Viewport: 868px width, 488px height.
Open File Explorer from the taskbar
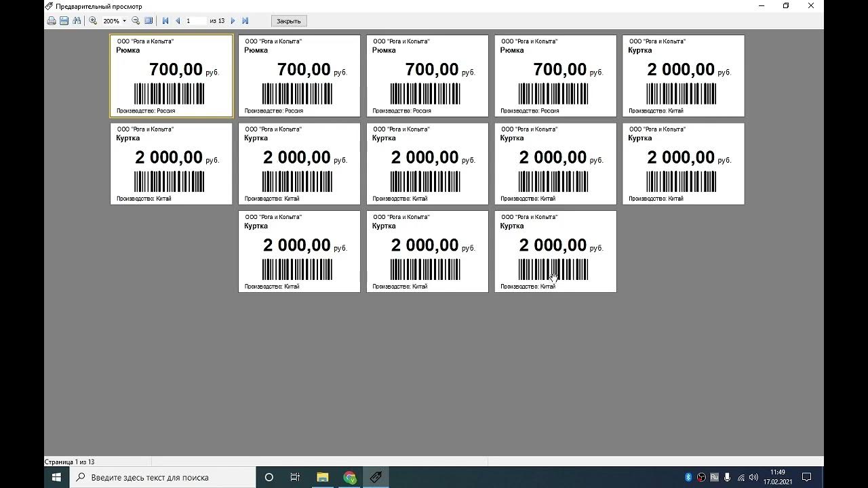pos(322,477)
